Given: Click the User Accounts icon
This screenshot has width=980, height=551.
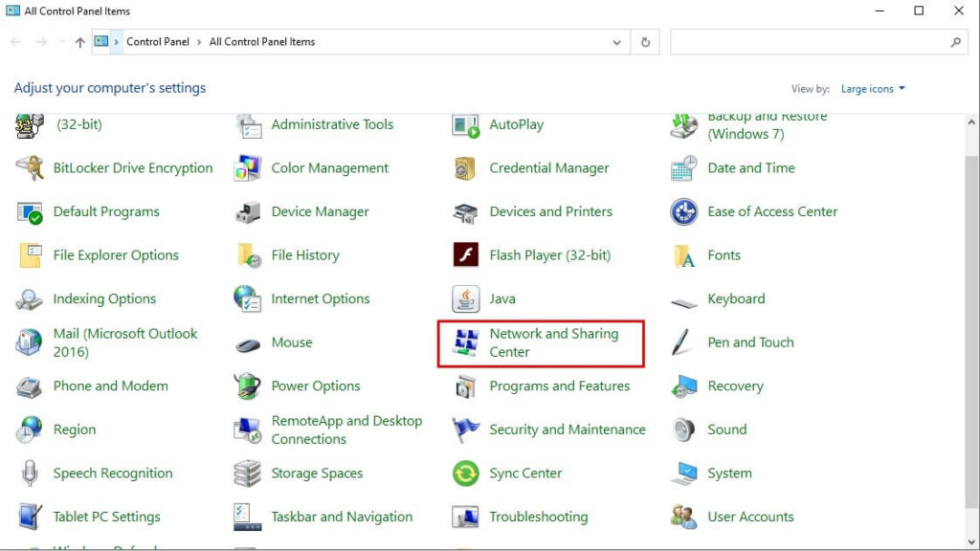Looking at the screenshot, I should tap(683, 517).
